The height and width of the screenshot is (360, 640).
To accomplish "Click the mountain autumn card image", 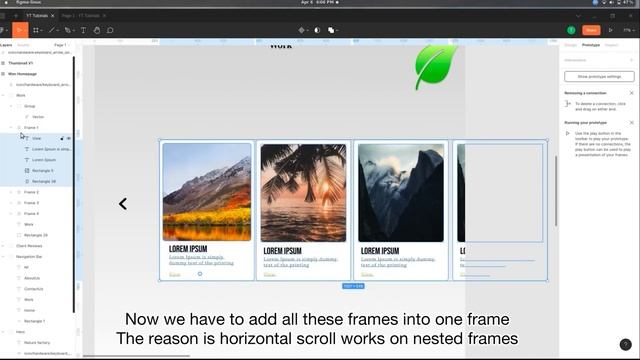I will pyautogui.click(x=207, y=192).
